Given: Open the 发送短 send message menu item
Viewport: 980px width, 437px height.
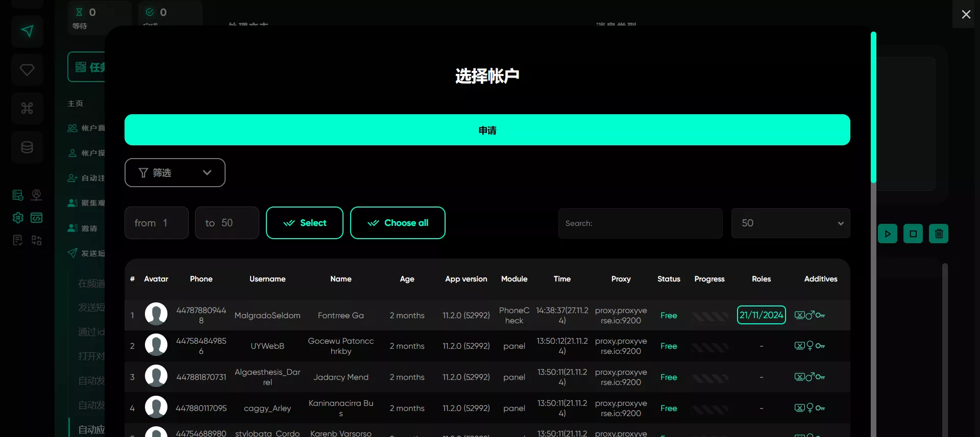Looking at the screenshot, I should (x=86, y=253).
